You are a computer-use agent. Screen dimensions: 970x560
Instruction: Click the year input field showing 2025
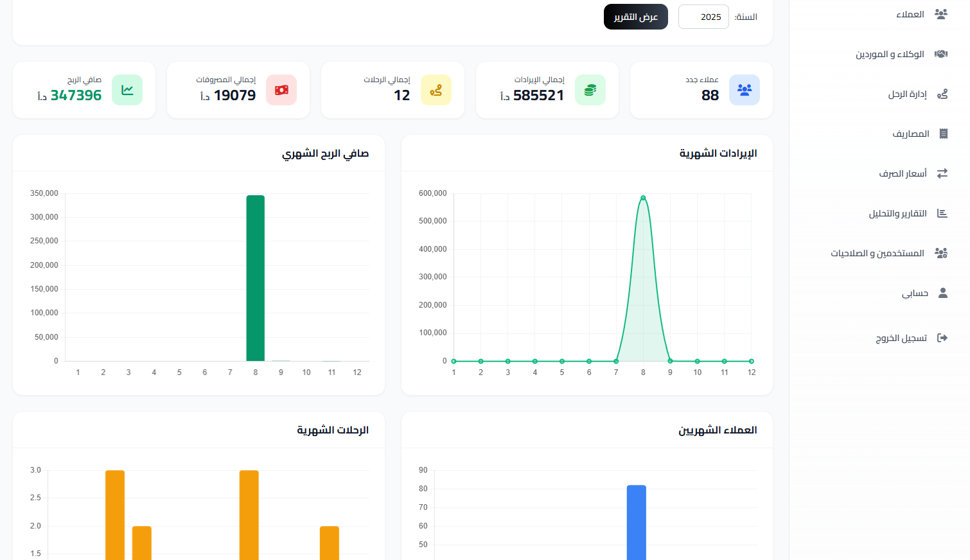pyautogui.click(x=703, y=17)
